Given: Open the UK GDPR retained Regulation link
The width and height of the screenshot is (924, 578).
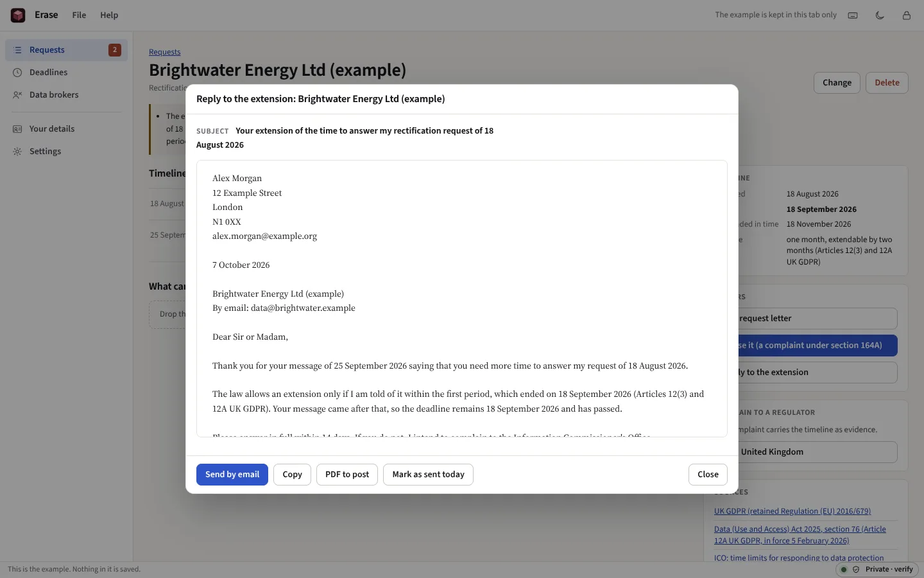Looking at the screenshot, I should [792, 511].
